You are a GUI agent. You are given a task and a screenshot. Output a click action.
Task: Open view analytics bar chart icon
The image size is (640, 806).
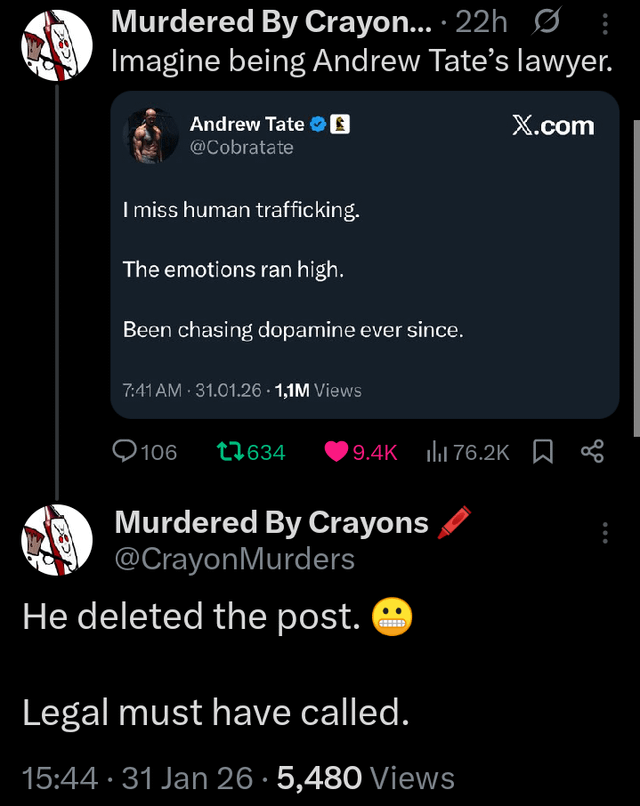437,452
